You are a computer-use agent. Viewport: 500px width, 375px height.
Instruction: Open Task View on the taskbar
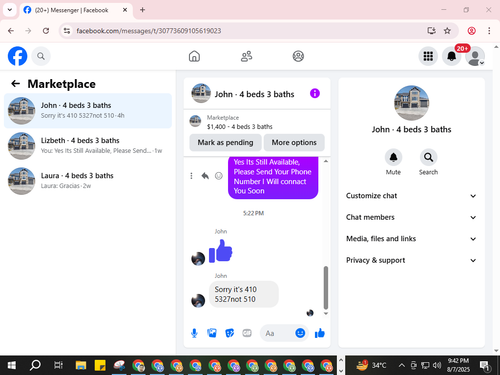[x=58, y=365]
